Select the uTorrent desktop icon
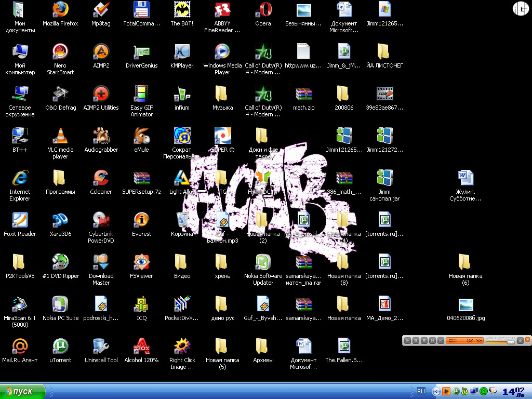Screen dimensions: 532x399 tap(60, 351)
